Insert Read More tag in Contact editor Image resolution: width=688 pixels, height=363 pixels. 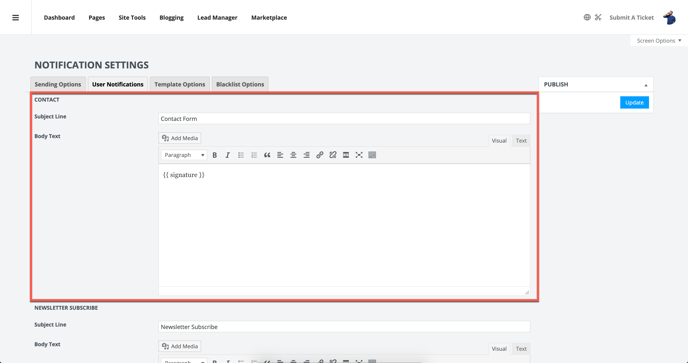pyautogui.click(x=346, y=155)
